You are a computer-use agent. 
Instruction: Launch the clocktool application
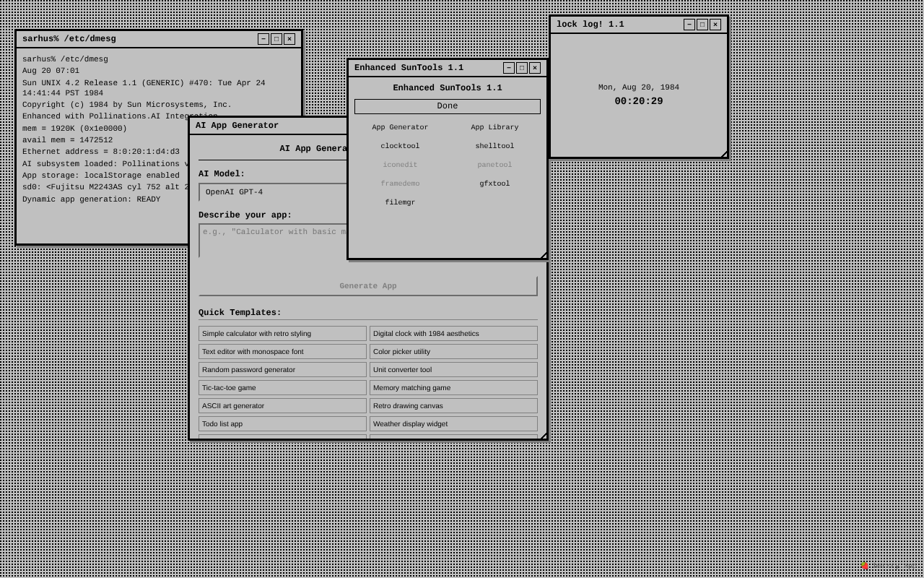point(400,146)
